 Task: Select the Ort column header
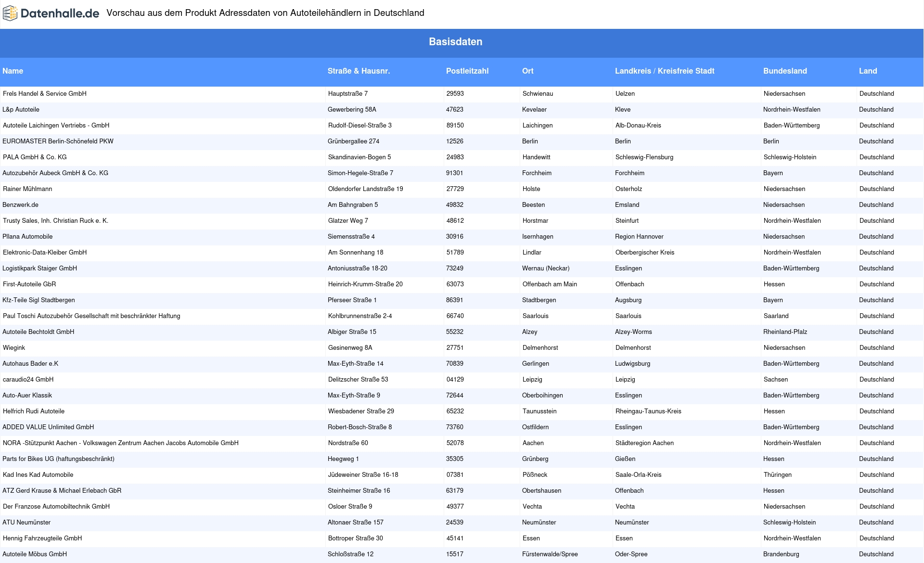click(x=528, y=71)
